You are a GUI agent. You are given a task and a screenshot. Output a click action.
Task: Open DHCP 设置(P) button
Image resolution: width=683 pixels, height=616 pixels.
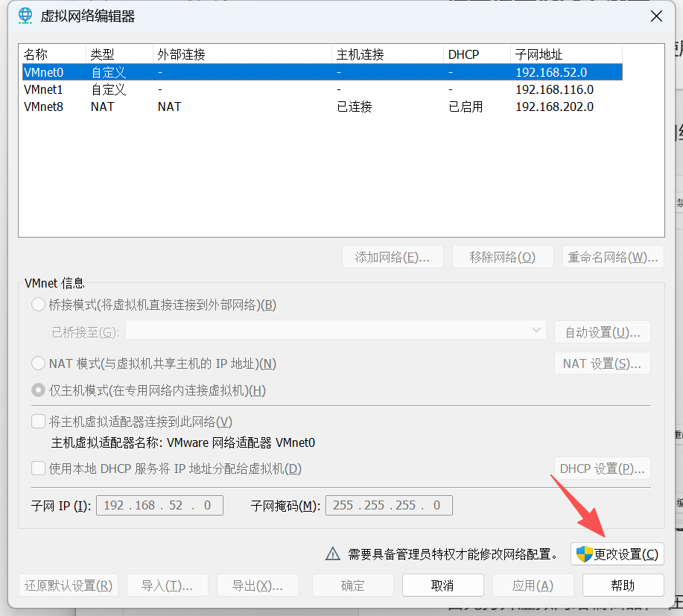tap(603, 469)
